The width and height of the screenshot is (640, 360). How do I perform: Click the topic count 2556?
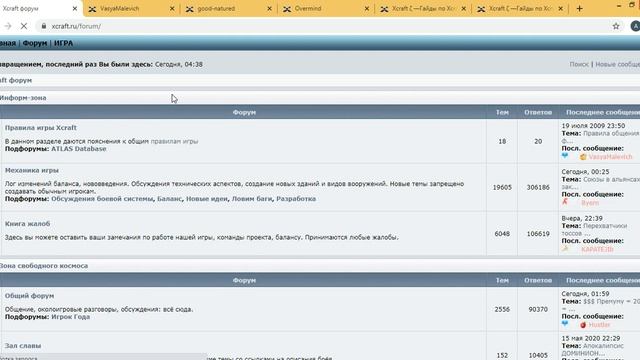tap(502, 309)
